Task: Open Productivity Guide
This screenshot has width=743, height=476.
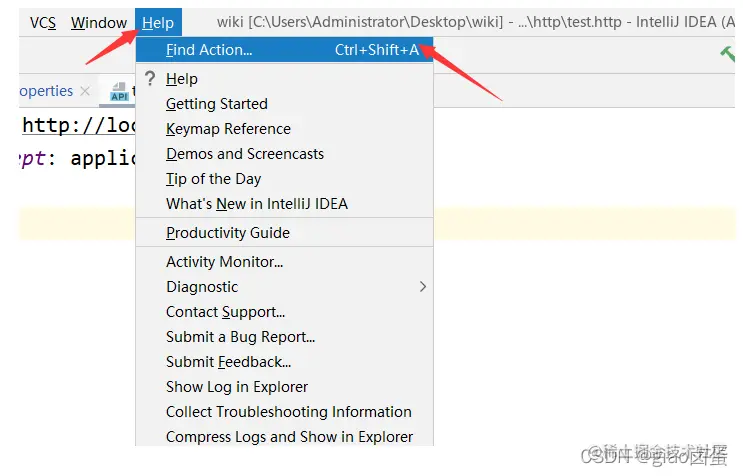Action: 284,233
